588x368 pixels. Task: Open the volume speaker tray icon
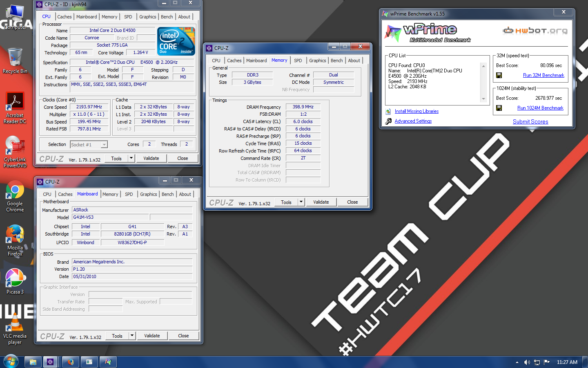coord(527,362)
